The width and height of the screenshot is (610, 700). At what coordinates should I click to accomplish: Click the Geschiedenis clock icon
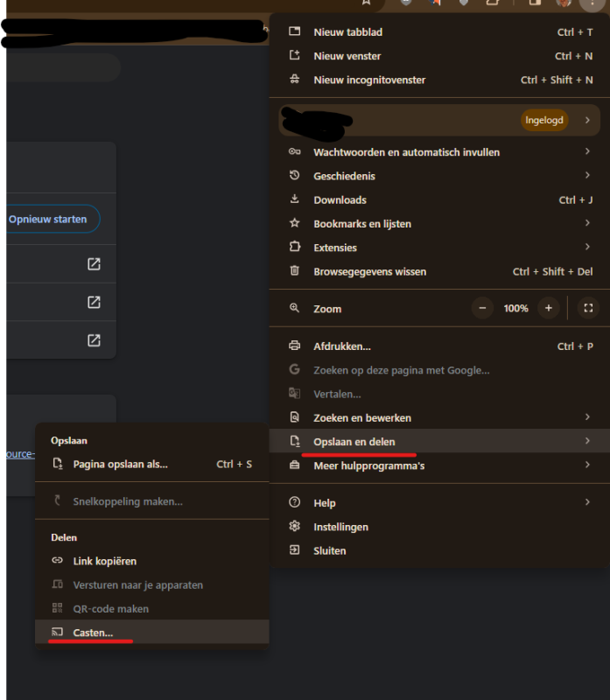point(295,176)
